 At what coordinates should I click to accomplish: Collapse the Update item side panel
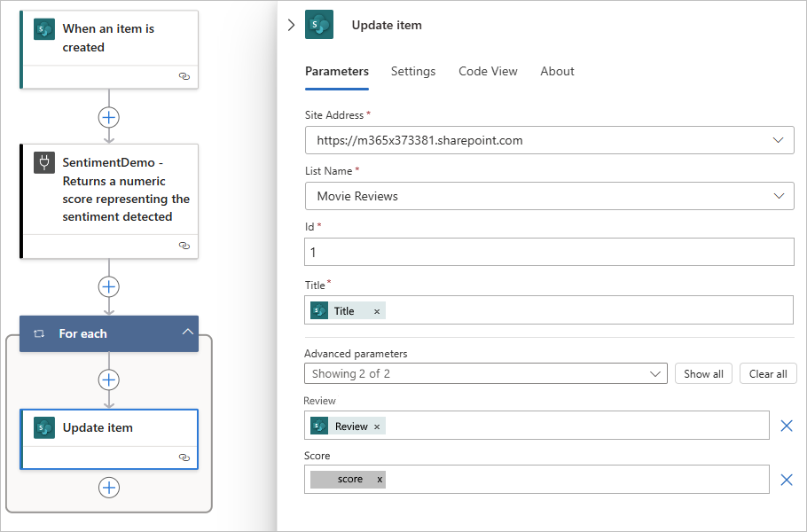(x=291, y=25)
